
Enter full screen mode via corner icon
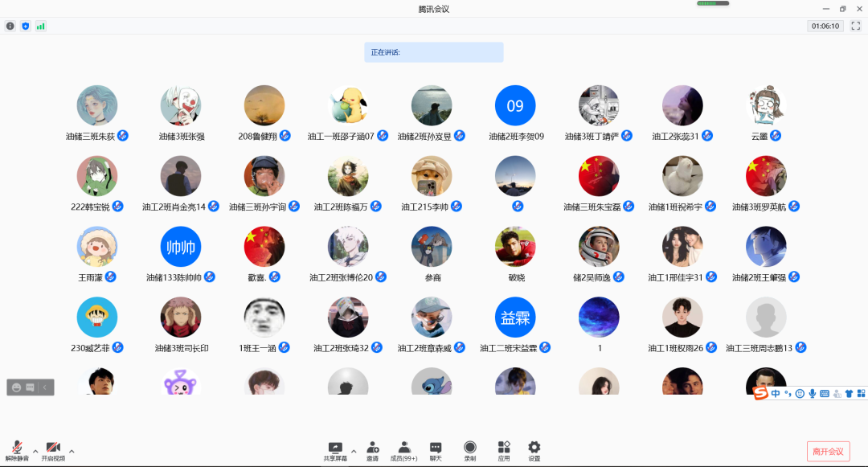click(855, 26)
